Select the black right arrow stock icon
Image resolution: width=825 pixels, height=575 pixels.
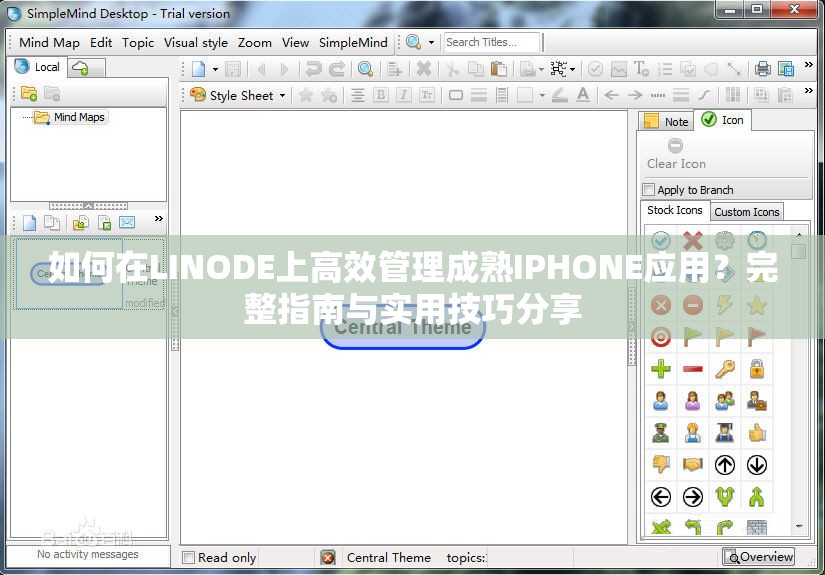coord(693,497)
